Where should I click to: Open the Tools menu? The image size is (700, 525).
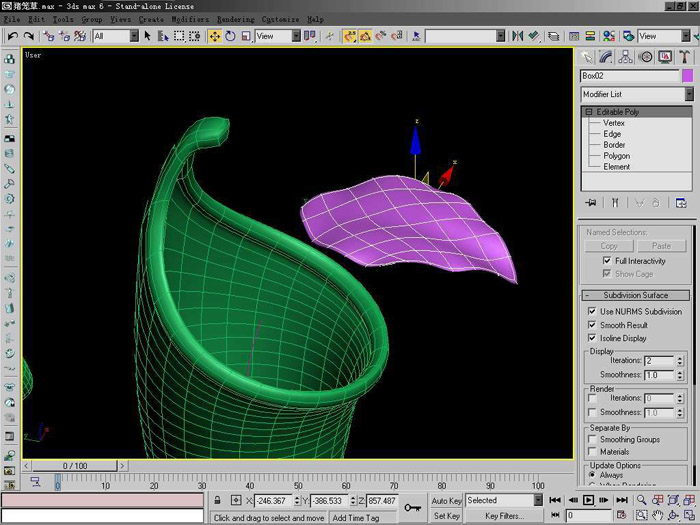point(63,19)
